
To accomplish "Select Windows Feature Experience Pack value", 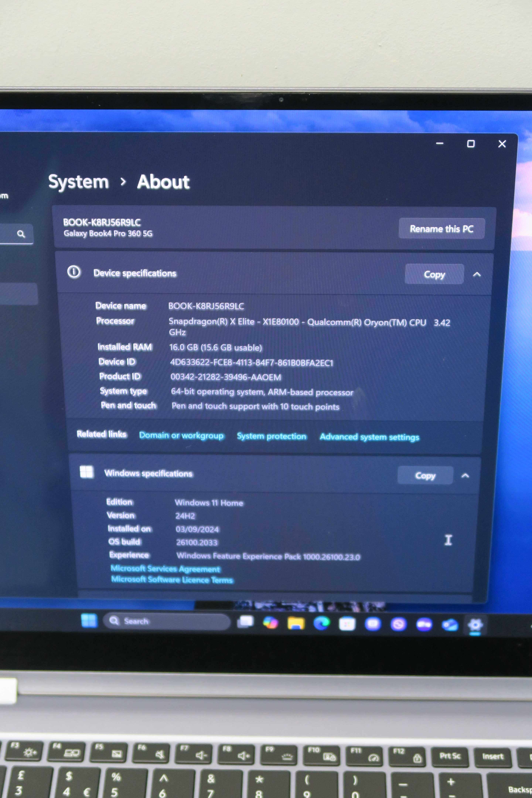I will pyautogui.click(x=268, y=556).
